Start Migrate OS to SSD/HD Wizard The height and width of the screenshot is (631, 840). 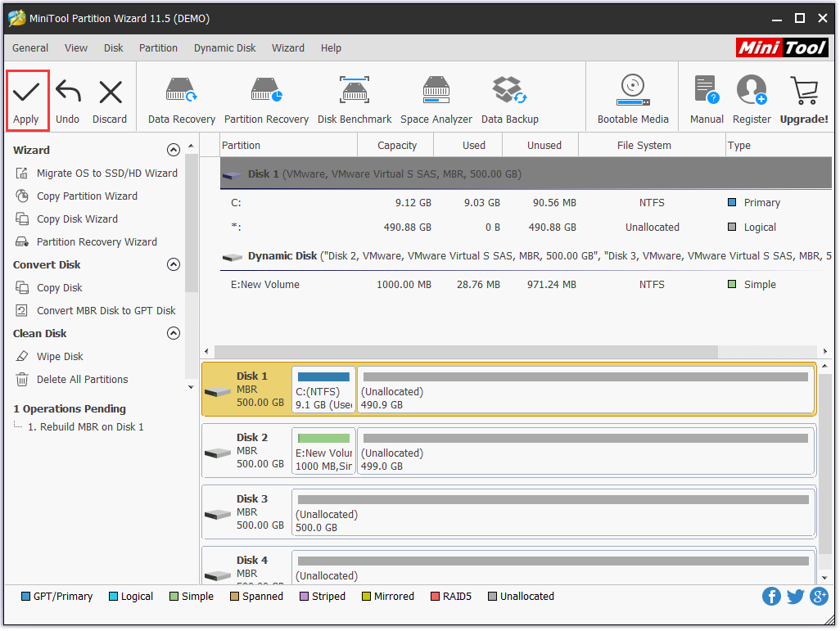click(97, 173)
